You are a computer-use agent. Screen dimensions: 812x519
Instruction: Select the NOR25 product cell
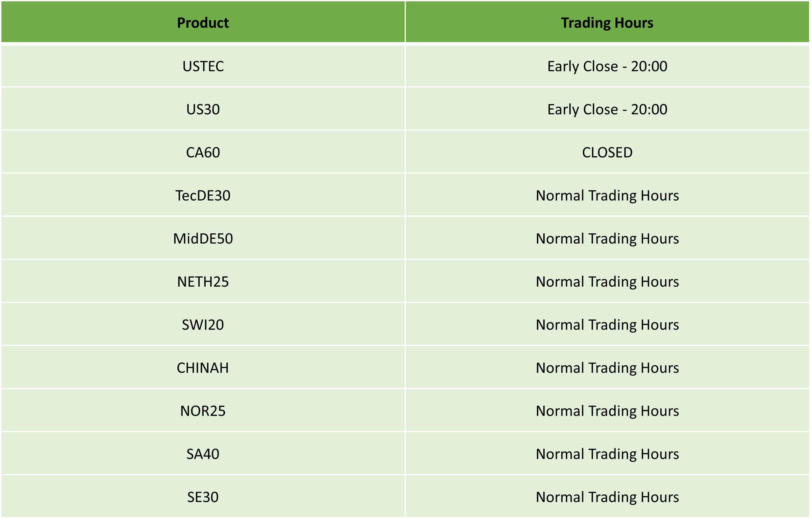point(203,411)
